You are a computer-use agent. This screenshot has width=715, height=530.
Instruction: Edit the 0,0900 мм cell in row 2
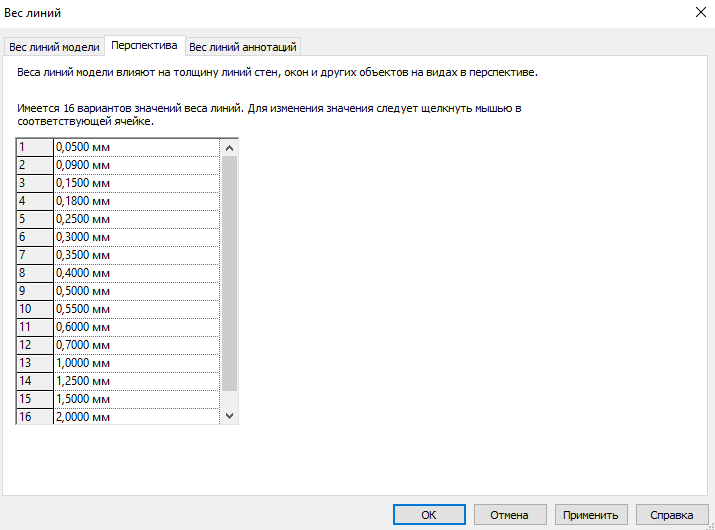[136, 165]
